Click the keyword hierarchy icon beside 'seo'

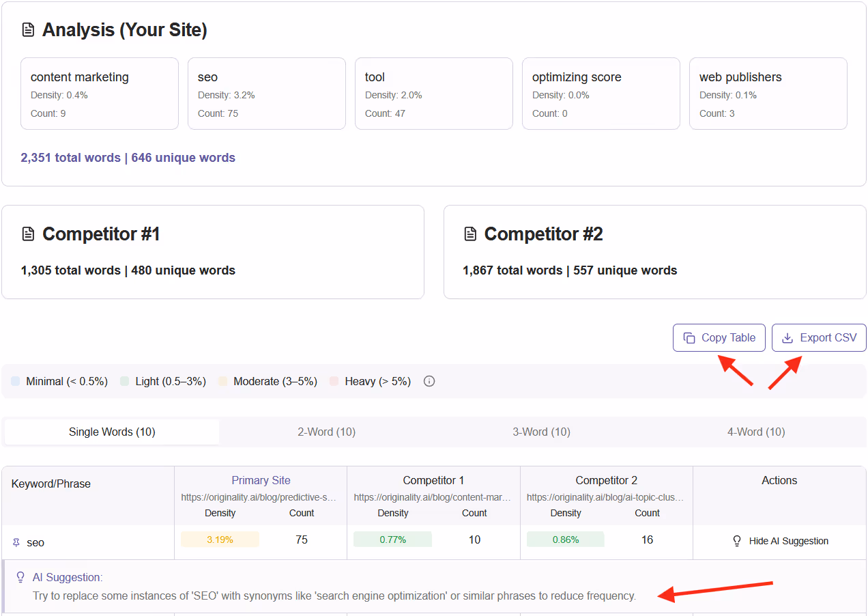pyautogui.click(x=15, y=542)
